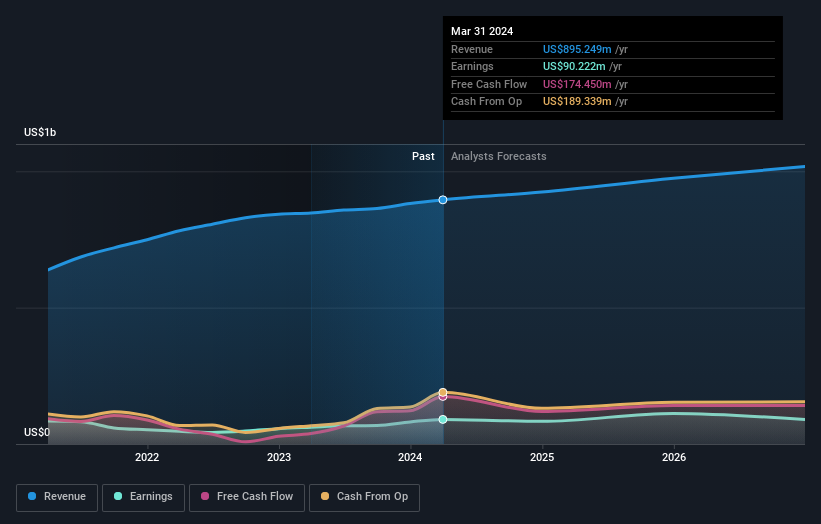
Task: Click the 'Cash From Op' tooltip row label
Action: coord(486,102)
